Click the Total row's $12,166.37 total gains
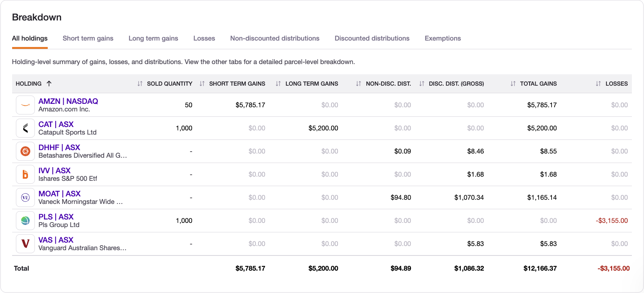This screenshot has height=293, width=644. pyautogui.click(x=540, y=268)
